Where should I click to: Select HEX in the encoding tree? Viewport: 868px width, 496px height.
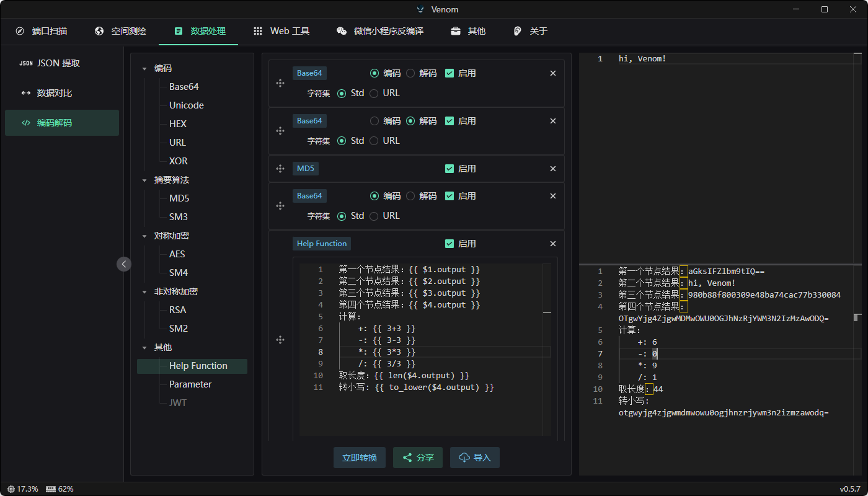[178, 124]
